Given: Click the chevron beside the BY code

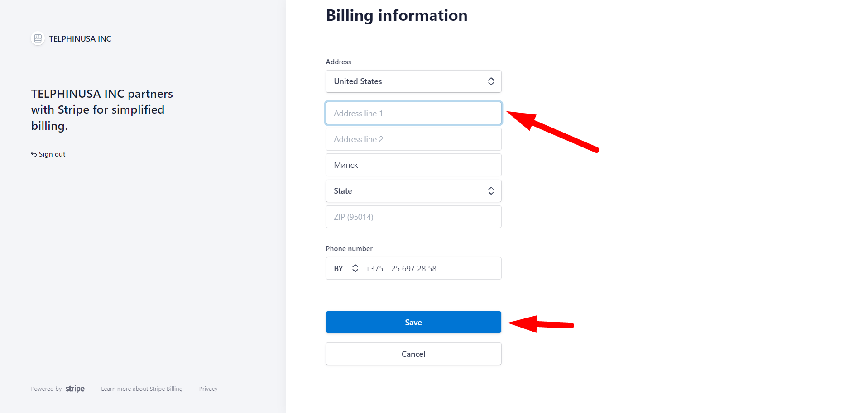Looking at the screenshot, I should pyautogui.click(x=355, y=268).
